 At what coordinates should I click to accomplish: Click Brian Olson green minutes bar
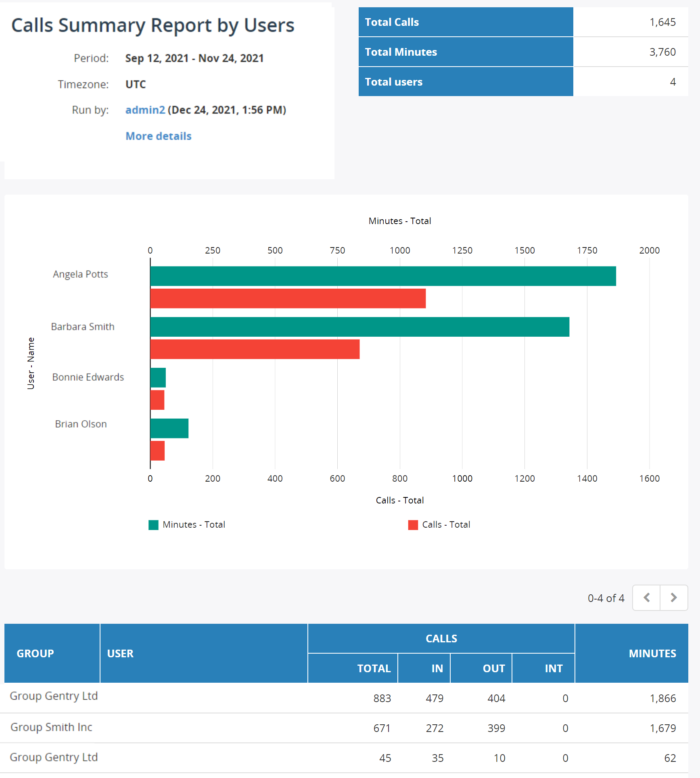(169, 428)
